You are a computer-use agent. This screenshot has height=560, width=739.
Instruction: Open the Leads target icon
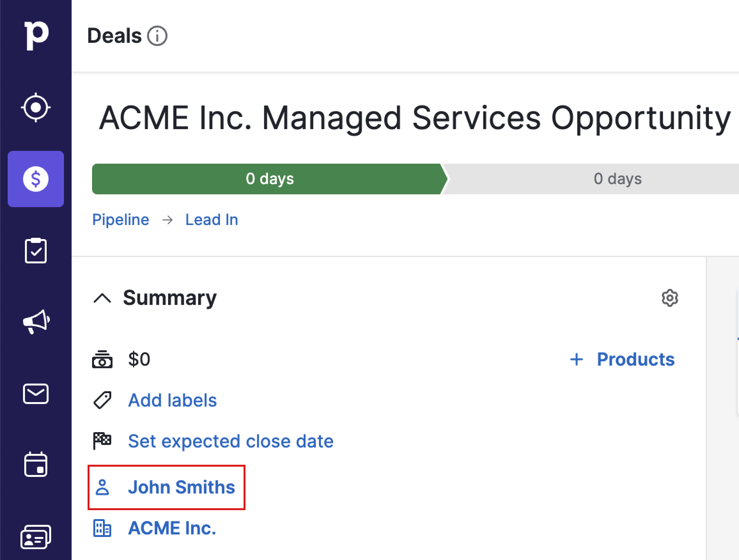tap(36, 108)
